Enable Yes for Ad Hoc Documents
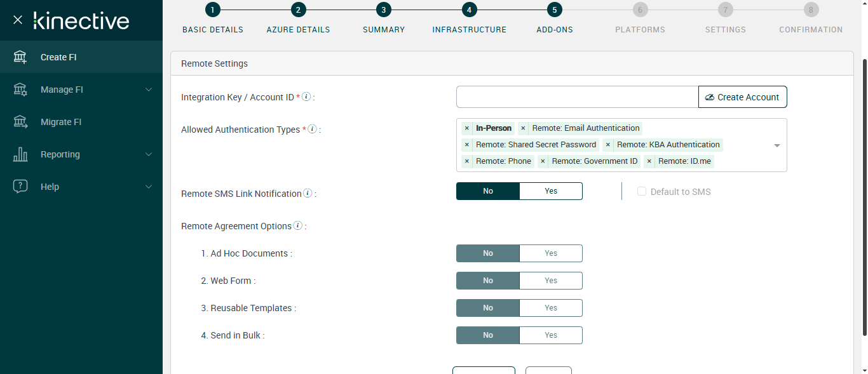The image size is (868, 374). pyautogui.click(x=550, y=253)
